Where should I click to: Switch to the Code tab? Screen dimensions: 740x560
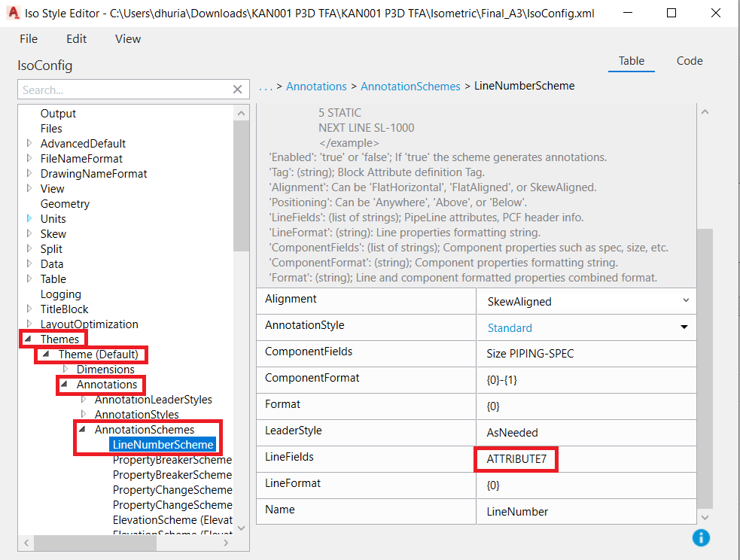[689, 61]
